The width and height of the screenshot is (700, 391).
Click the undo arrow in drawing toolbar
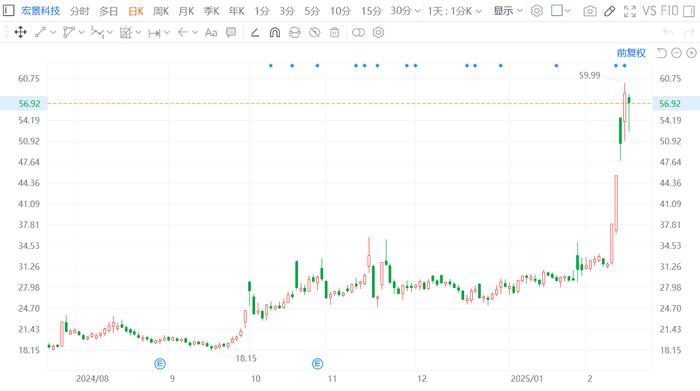click(x=668, y=32)
